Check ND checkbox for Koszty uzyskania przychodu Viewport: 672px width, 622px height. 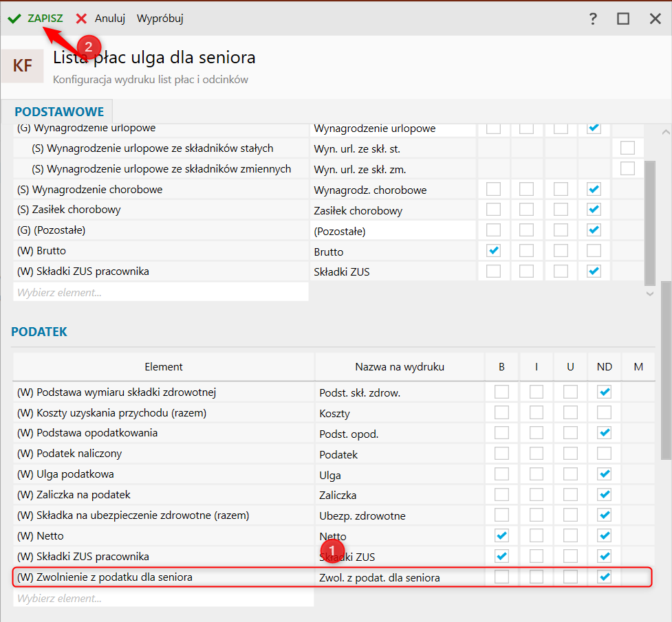click(605, 412)
